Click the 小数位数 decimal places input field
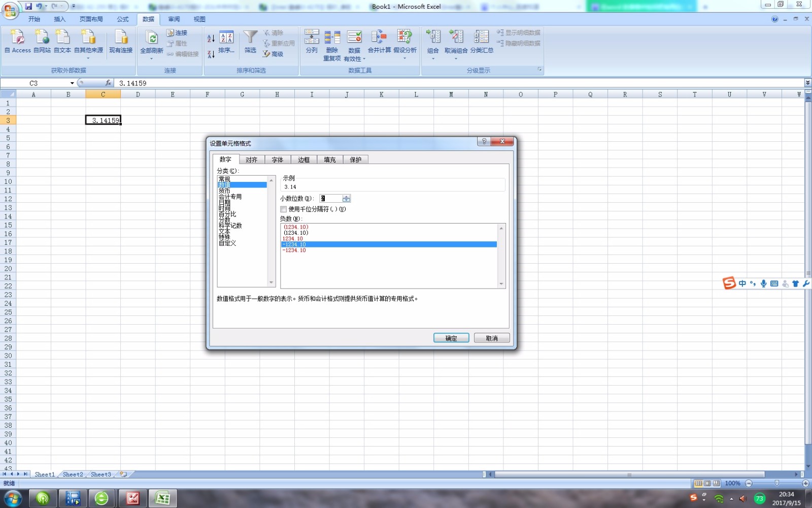This screenshot has width=812, height=508. tap(331, 199)
